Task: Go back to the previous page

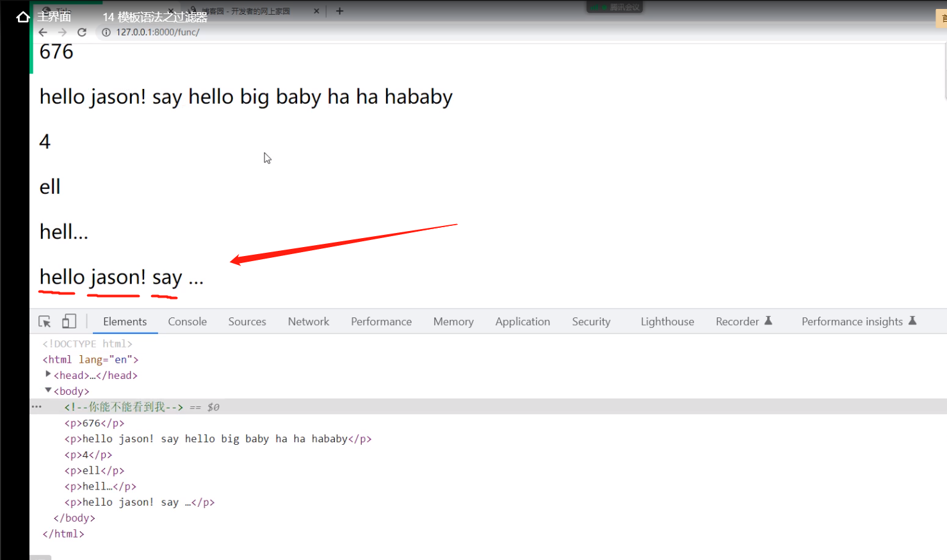Action: [43, 32]
